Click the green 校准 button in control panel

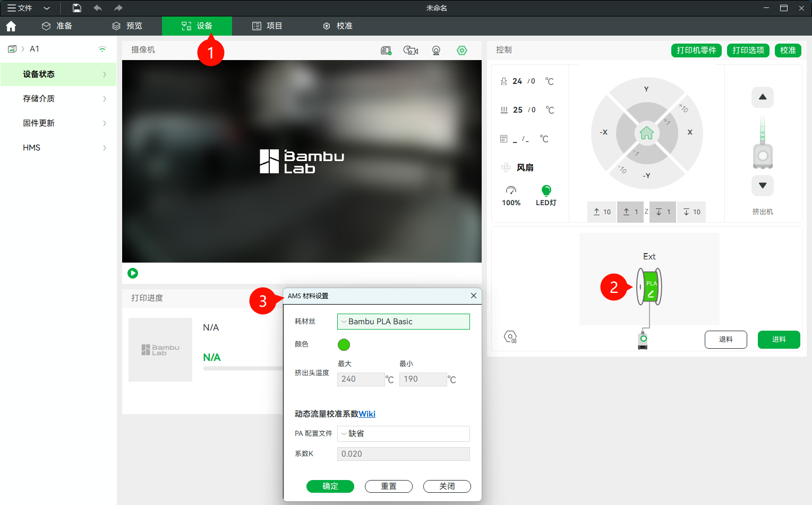click(788, 50)
